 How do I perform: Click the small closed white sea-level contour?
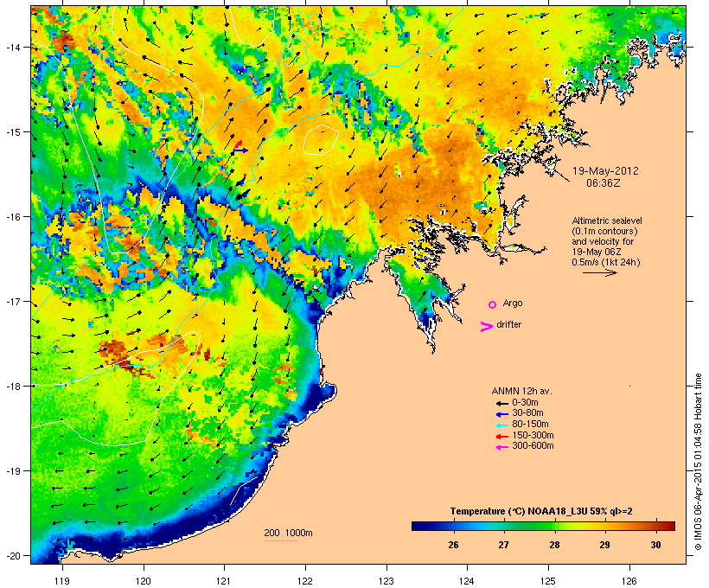(x=321, y=140)
